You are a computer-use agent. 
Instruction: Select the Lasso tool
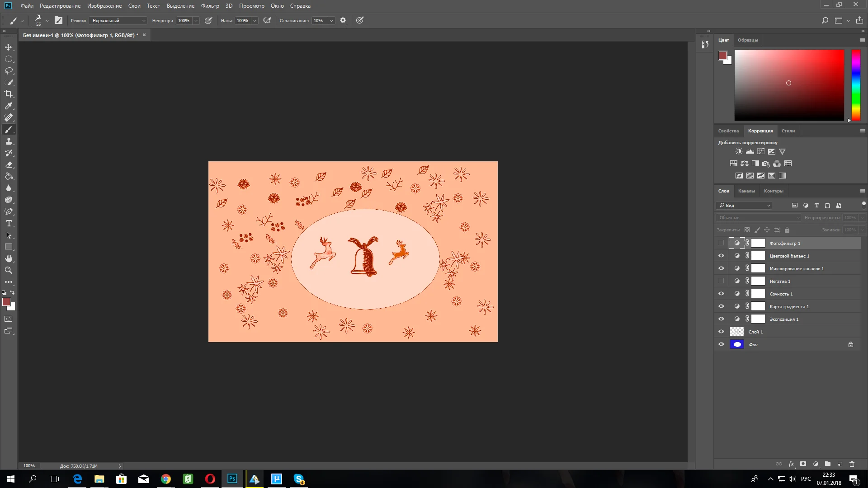coord(9,70)
